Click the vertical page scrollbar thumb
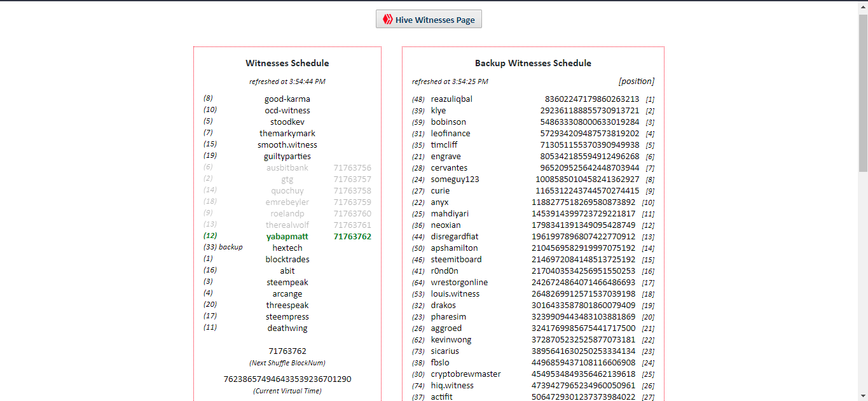Image resolution: width=868 pixels, height=401 pixels. click(863, 92)
